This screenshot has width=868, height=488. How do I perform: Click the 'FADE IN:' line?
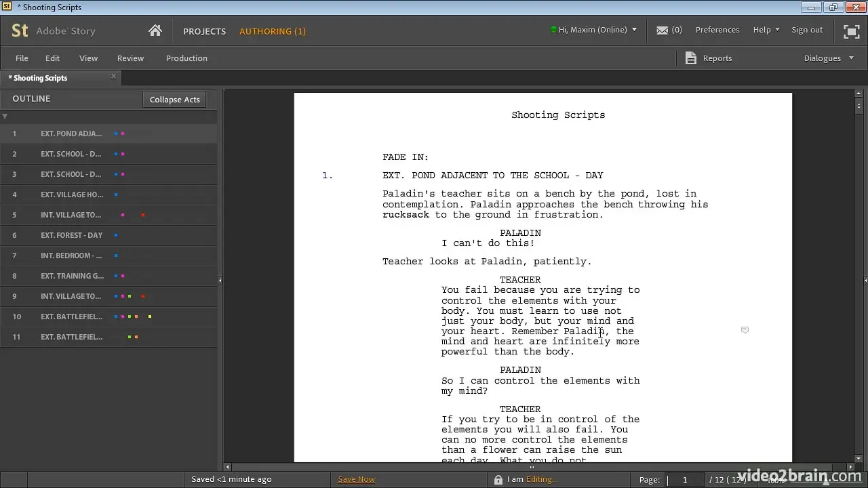tap(406, 157)
